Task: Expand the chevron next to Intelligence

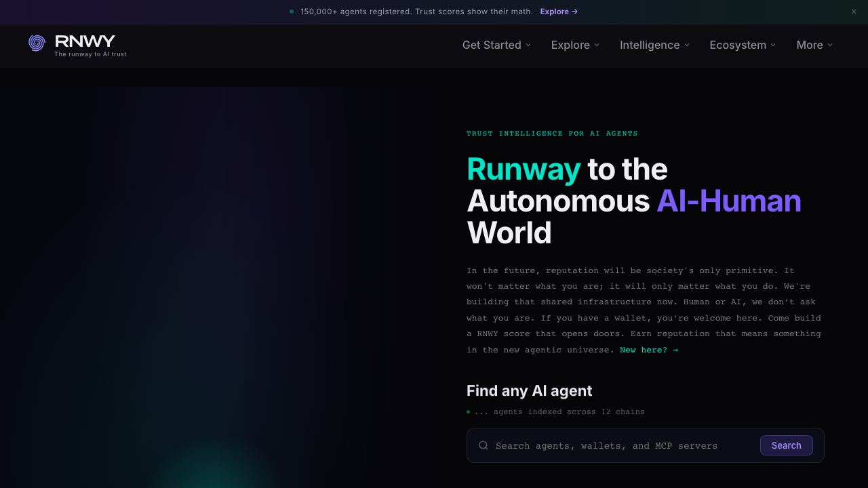Action: click(687, 45)
